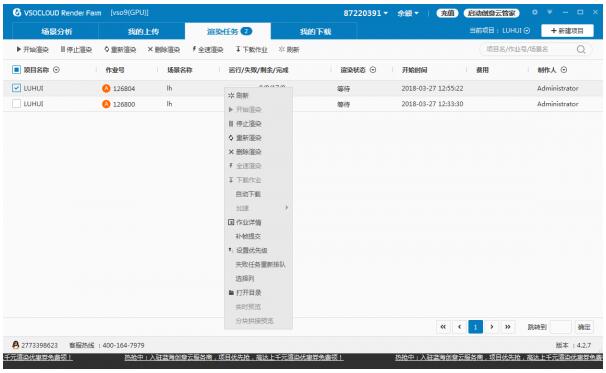606x373 pixels.
Task: Click the 确定 confirm button in pagination
Action: pyautogui.click(x=584, y=327)
